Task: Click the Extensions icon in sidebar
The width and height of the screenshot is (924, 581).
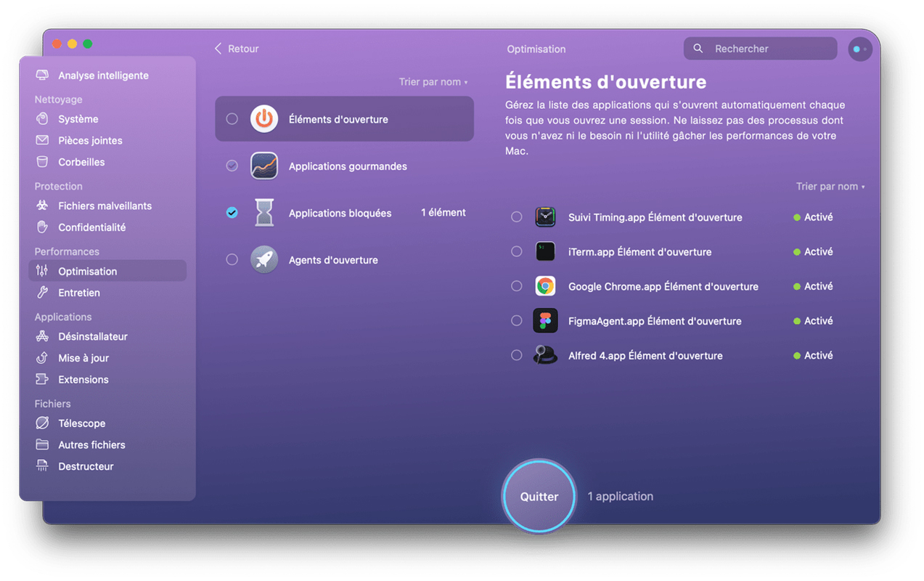Action: tap(42, 379)
